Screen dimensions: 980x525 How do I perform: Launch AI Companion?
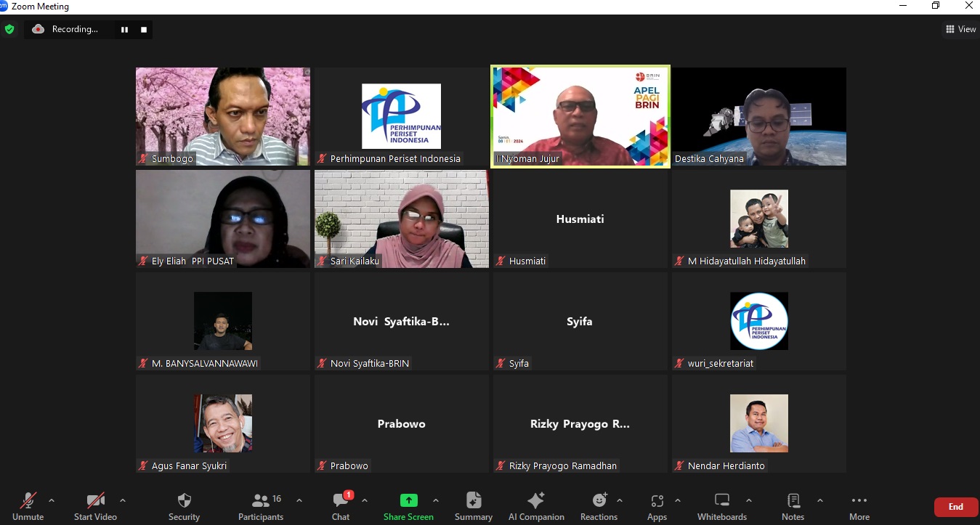click(x=536, y=506)
